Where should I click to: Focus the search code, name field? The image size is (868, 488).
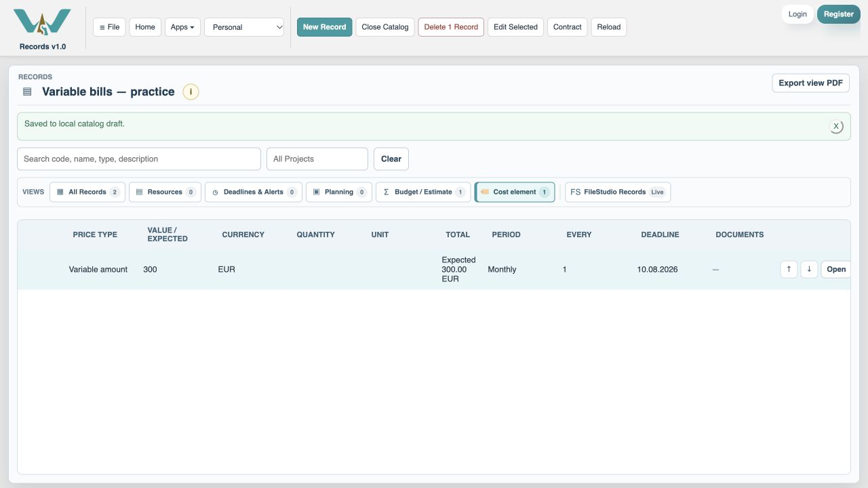click(139, 159)
